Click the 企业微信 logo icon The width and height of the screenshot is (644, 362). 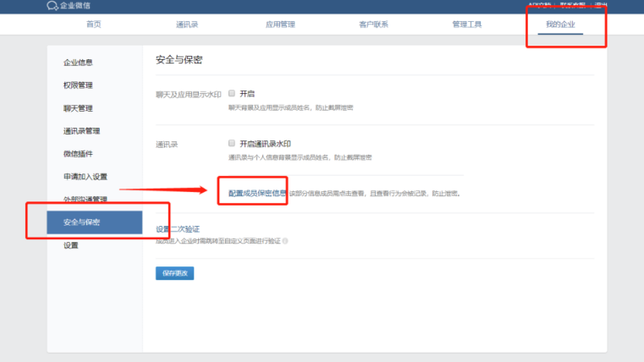click(52, 6)
